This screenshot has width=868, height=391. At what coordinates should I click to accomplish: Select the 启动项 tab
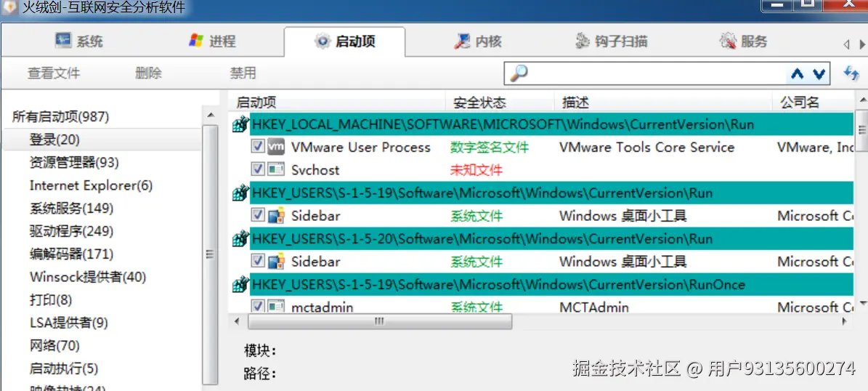pos(344,41)
